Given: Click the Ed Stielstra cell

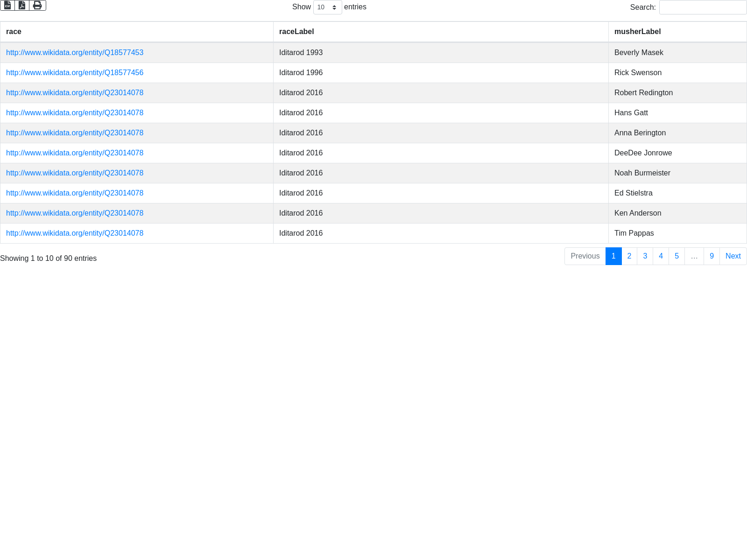Looking at the screenshot, I should pos(677,193).
